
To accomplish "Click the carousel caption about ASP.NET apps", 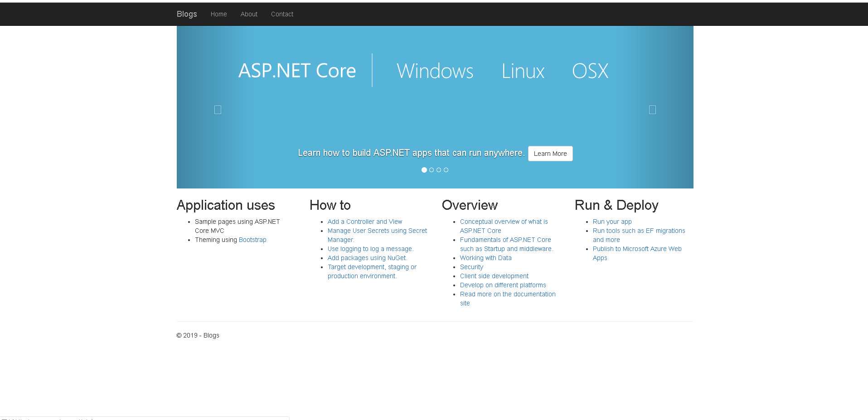I will pyautogui.click(x=411, y=153).
